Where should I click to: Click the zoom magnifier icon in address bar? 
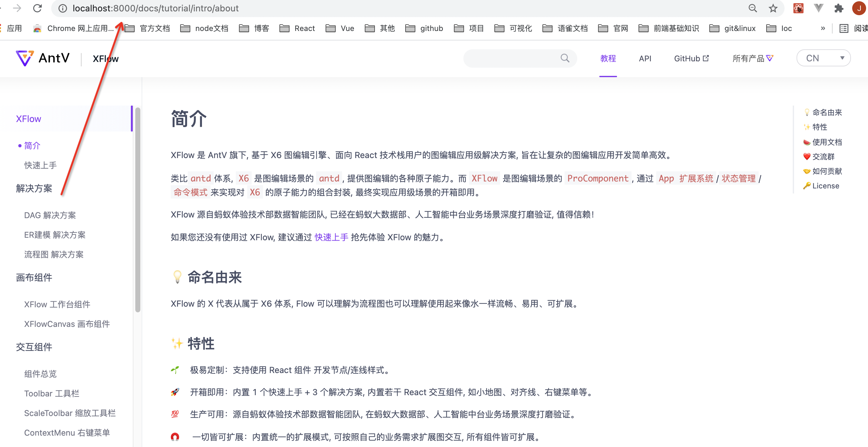coord(752,9)
